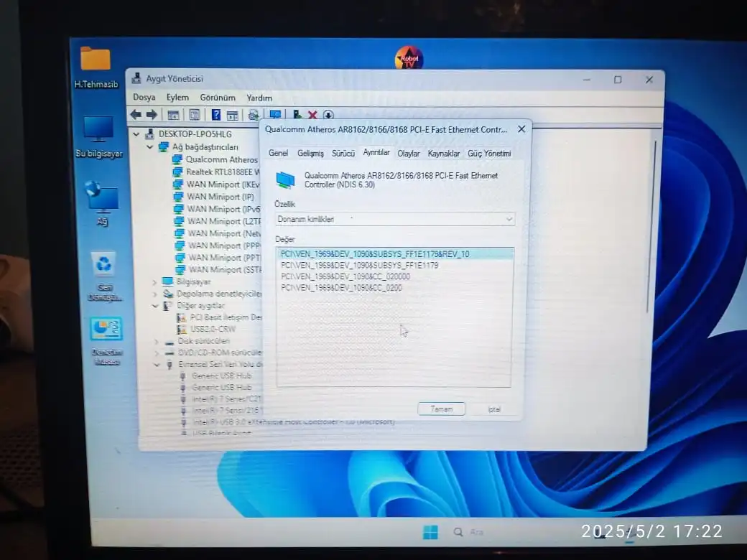This screenshot has width=747, height=560.
Task: Collapse the Diğer aygıtlar category
Action: (155, 306)
